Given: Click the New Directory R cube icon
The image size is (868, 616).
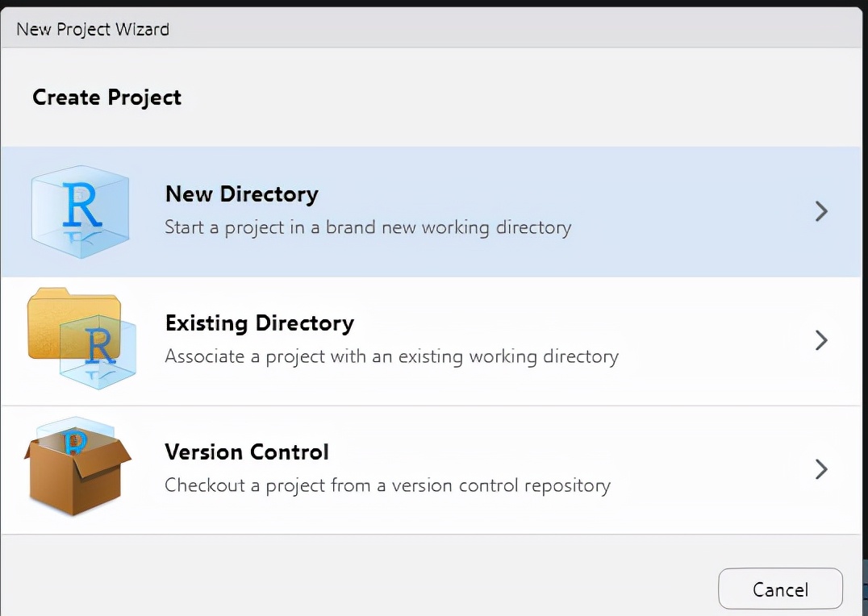Looking at the screenshot, I should (x=79, y=211).
